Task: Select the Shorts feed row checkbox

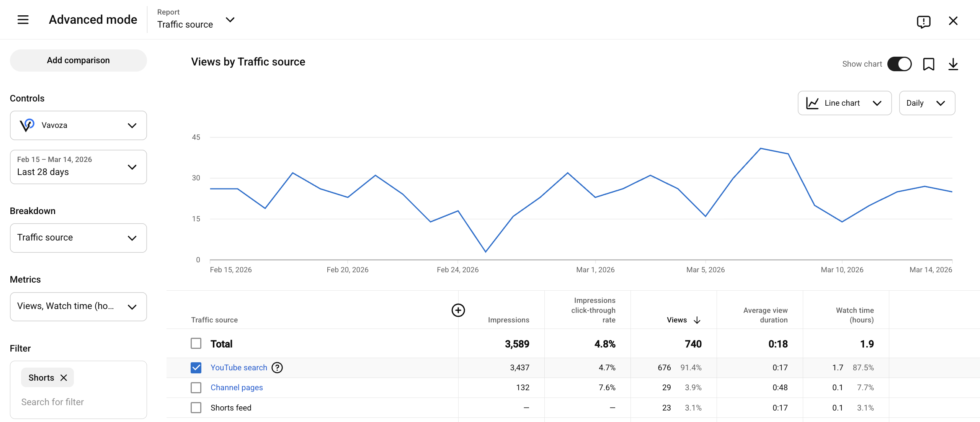Action: 196,407
